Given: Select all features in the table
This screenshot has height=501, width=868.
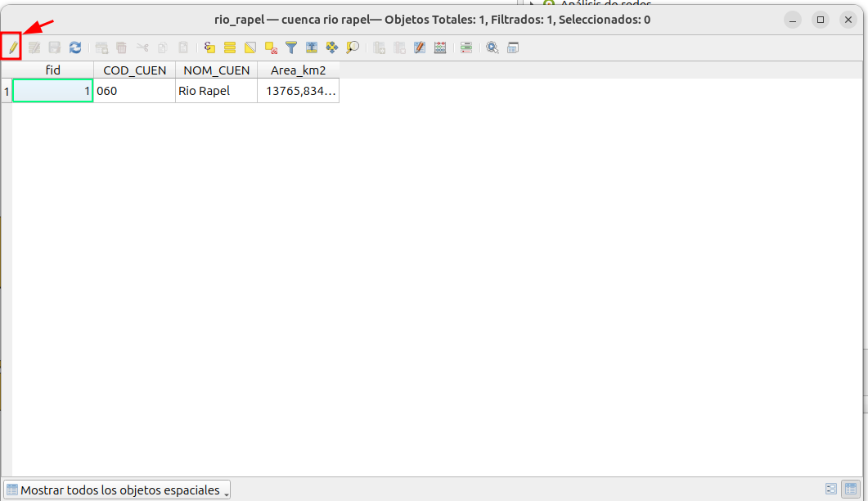Looking at the screenshot, I should pos(230,47).
